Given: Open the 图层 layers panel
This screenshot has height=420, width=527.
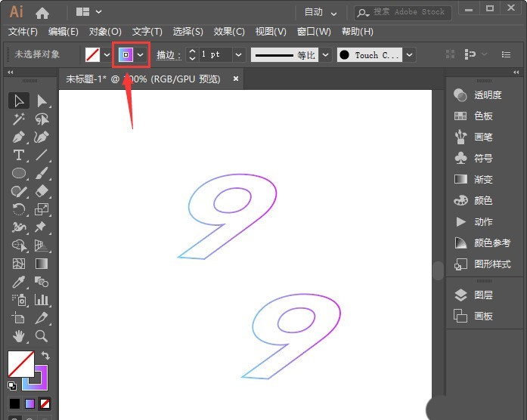Looking at the screenshot, I should 482,295.
